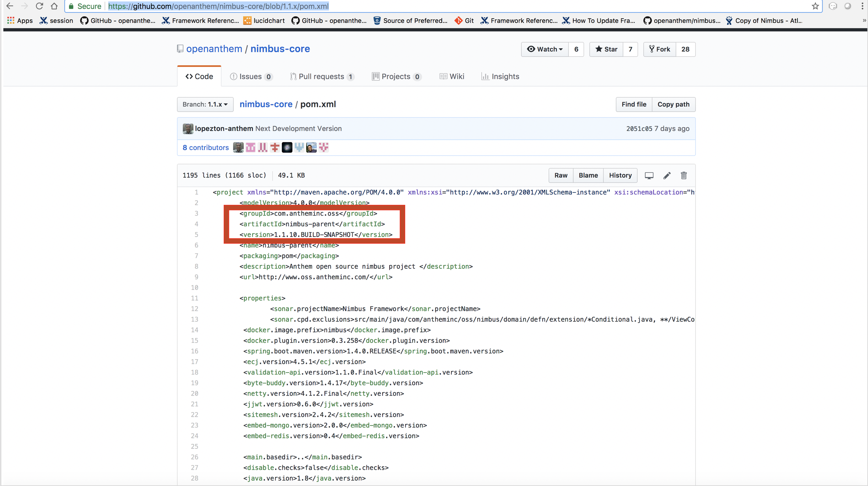Click the description Anthem open source line
Screen dimensions: 868x486
click(x=356, y=266)
